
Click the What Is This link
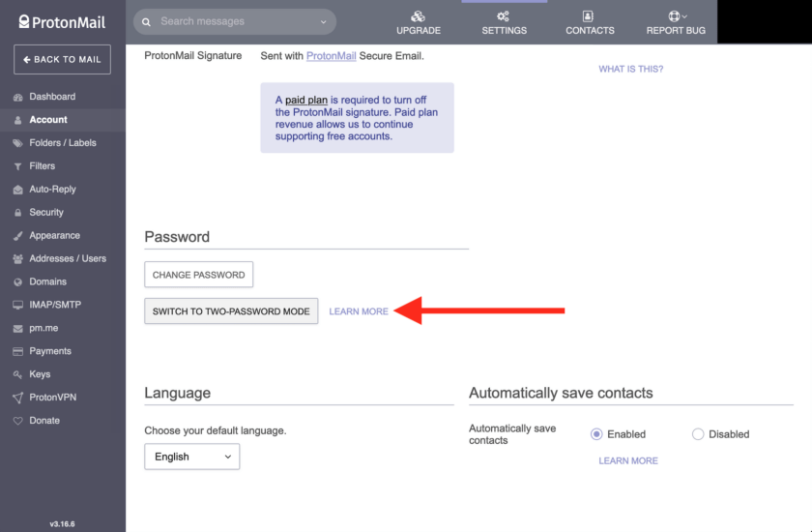630,69
